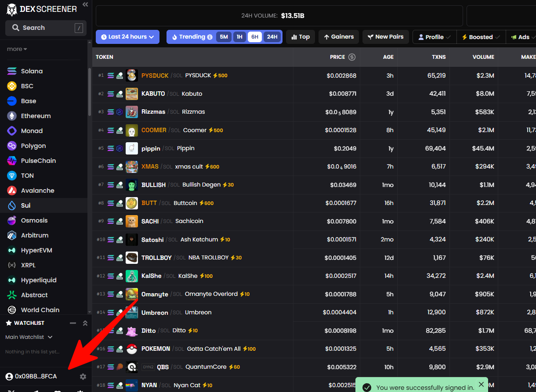Open settings via the gear icon
The width and height of the screenshot is (536, 392).
coord(83,377)
